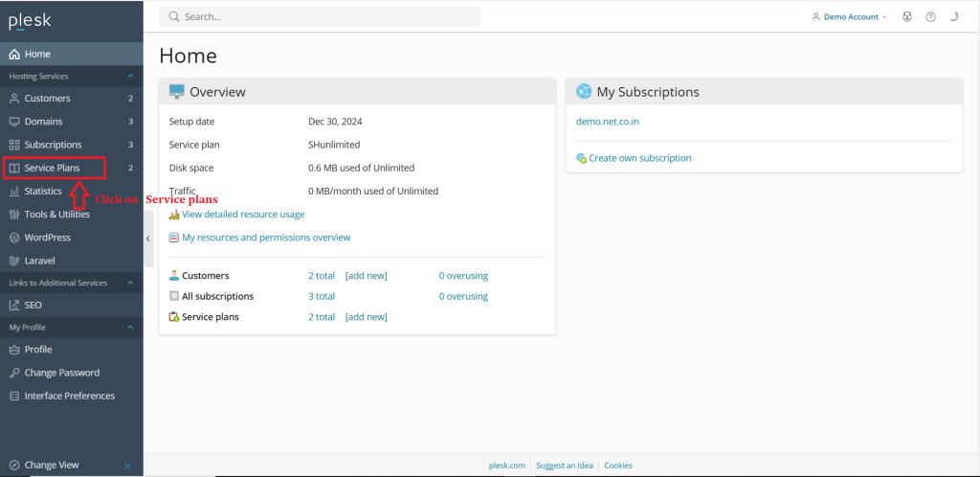Click the SEO chart icon
This screenshot has width=980, height=477.
(x=13, y=306)
